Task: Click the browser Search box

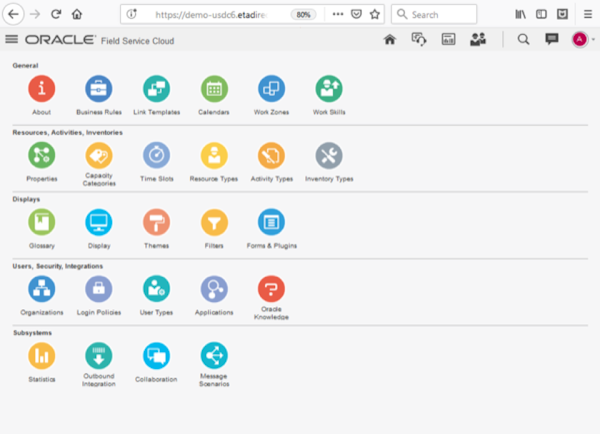Action: (434, 15)
